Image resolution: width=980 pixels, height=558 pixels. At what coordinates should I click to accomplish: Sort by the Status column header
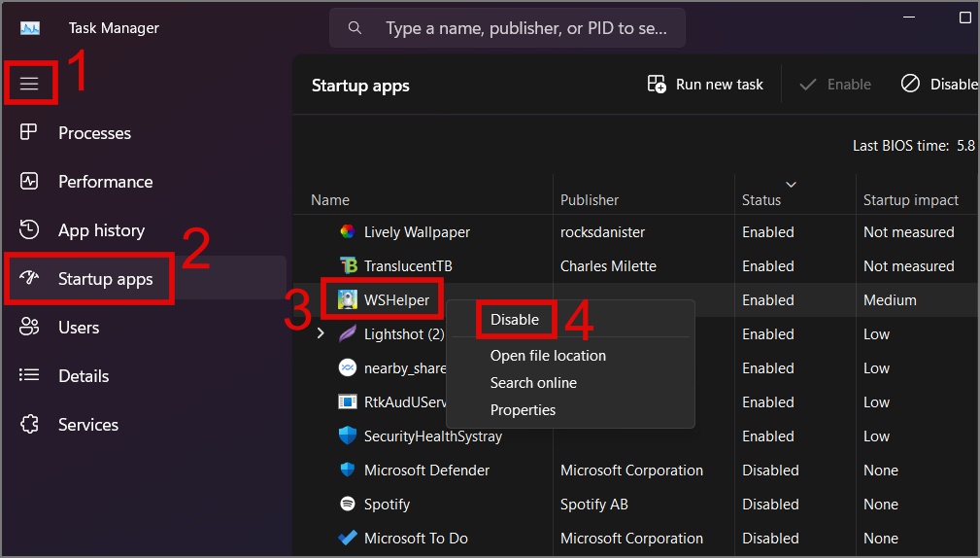tap(761, 200)
